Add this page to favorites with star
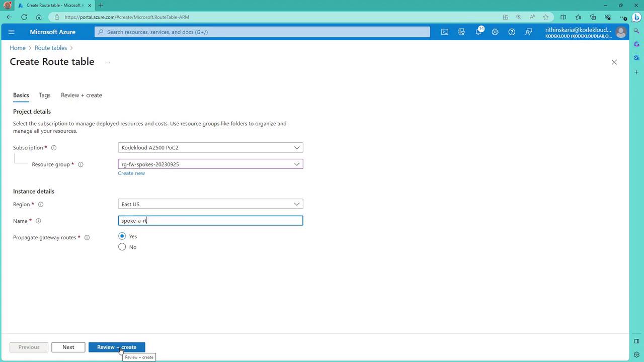The image size is (644, 362). 546,17
